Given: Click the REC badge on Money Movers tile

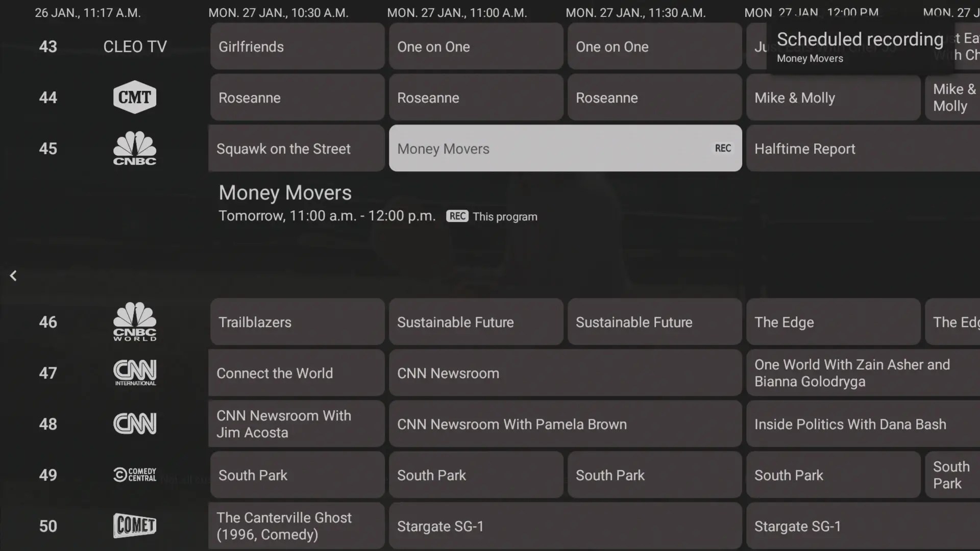Looking at the screenshot, I should tap(723, 148).
